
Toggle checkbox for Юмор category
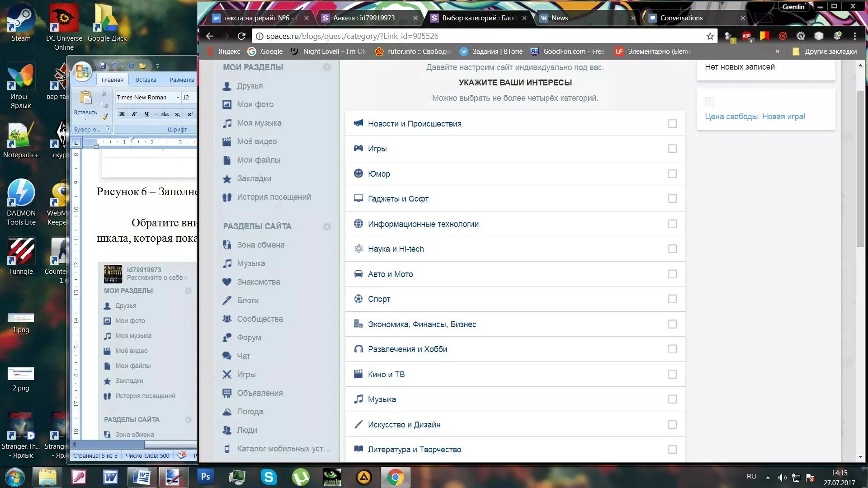pos(672,174)
